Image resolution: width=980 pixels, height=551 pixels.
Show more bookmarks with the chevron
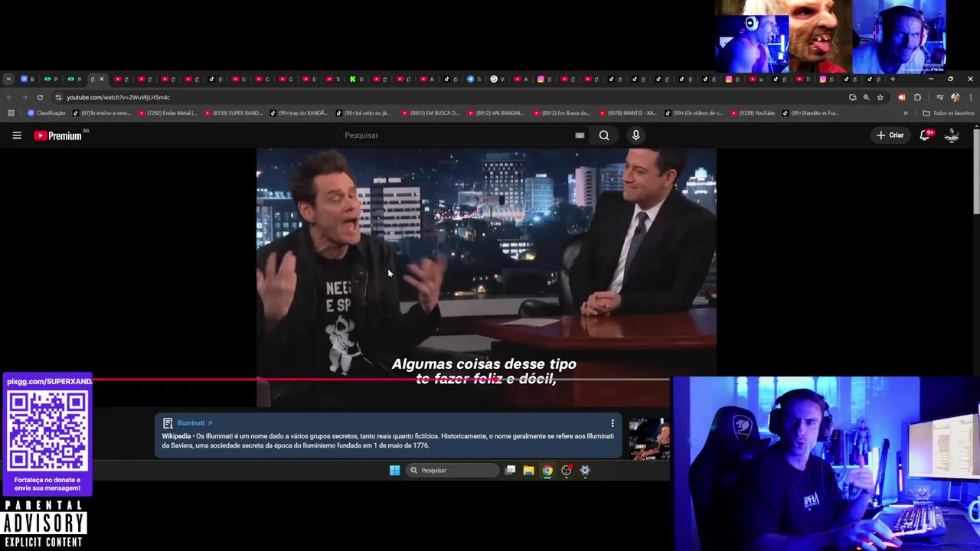click(906, 113)
